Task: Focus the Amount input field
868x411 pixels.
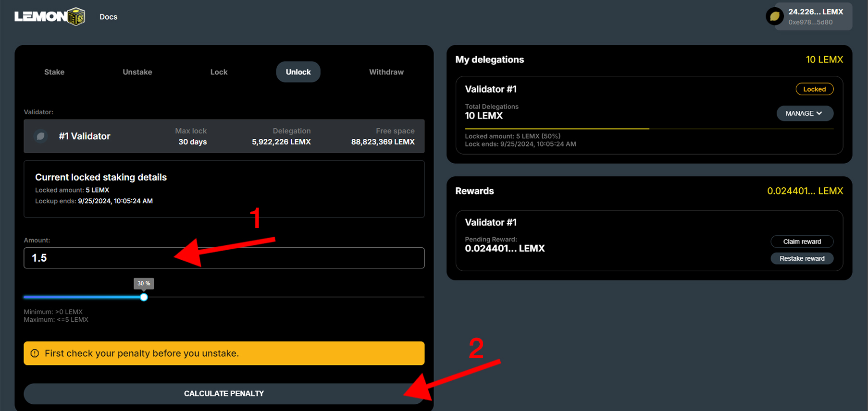Action: [224, 258]
